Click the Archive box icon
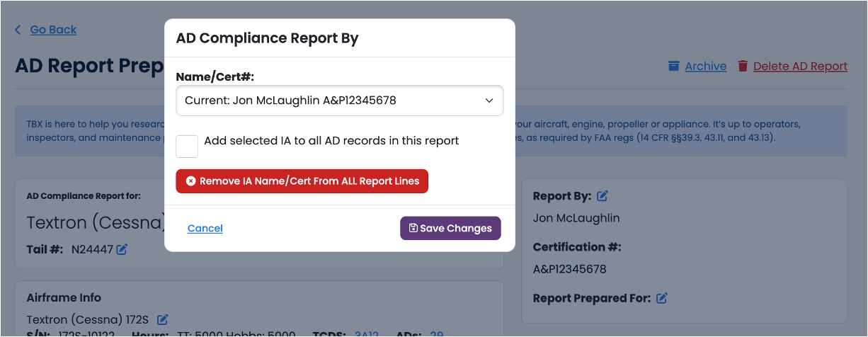Screen dimensions: 868x337 pos(674,66)
